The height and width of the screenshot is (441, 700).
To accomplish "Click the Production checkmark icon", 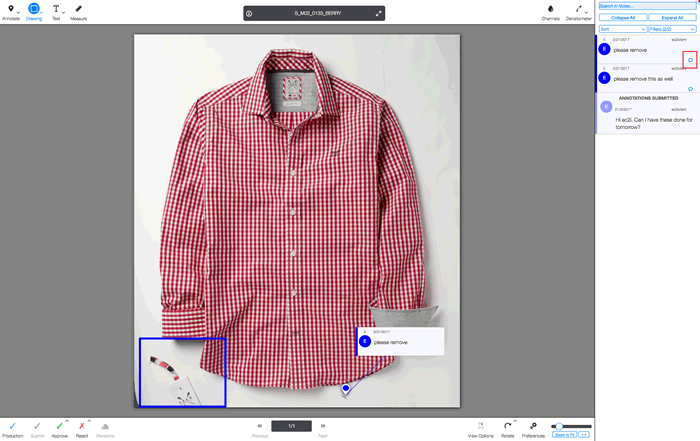I will tap(13, 426).
